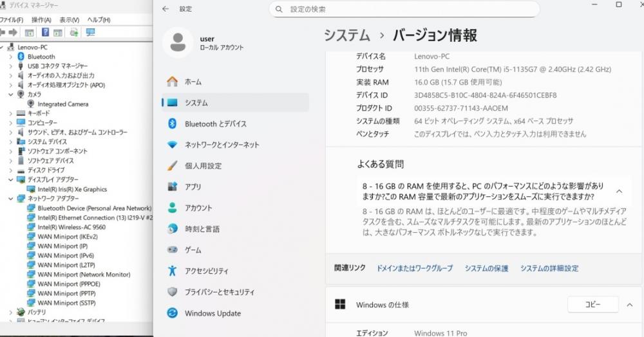The image size is (644, 337).
Task: Select Intel(R) Wireless-AC 9560 adapter
Action: tap(71, 227)
